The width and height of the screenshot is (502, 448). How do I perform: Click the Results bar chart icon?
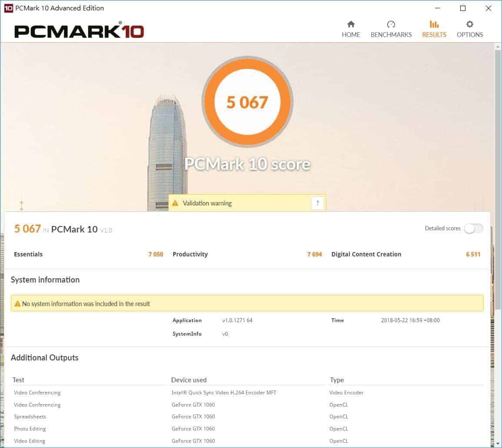(434, 24)
